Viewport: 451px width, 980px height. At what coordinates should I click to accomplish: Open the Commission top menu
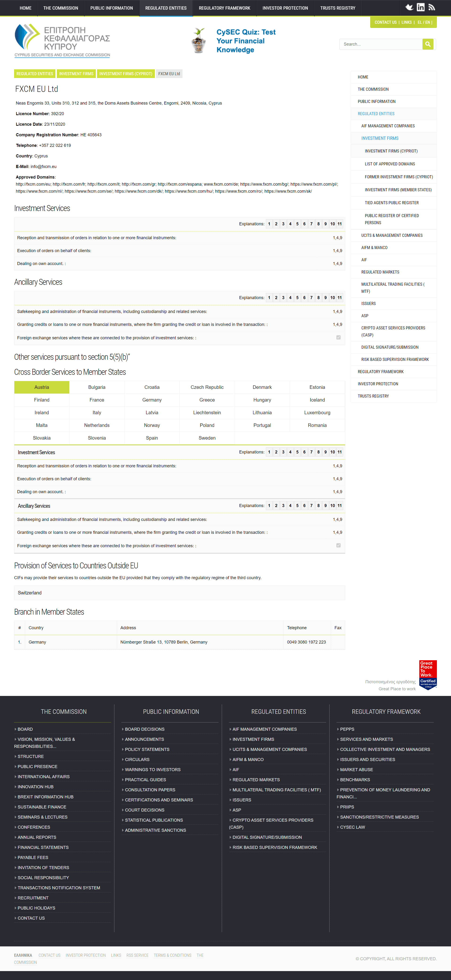point(61,8)
